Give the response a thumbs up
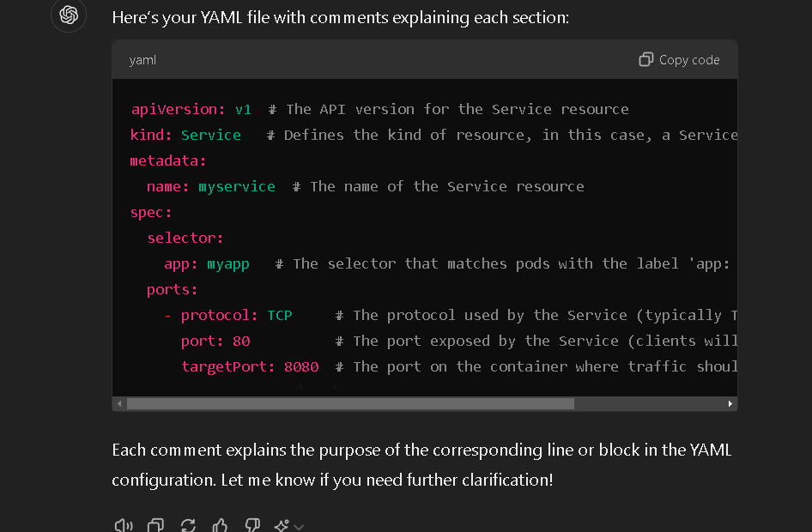The height and width of the screenshot is (532, 812). pos(220,525)
